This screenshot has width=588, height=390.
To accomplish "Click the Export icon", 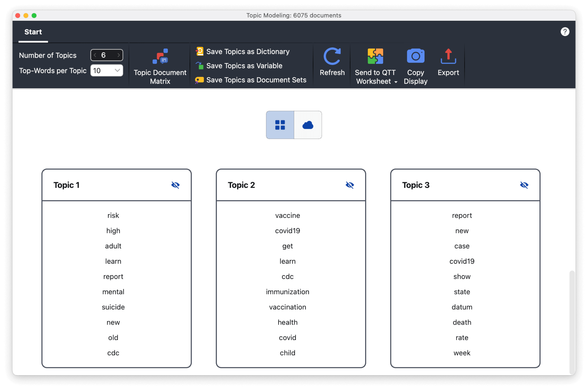I will 448,56.
